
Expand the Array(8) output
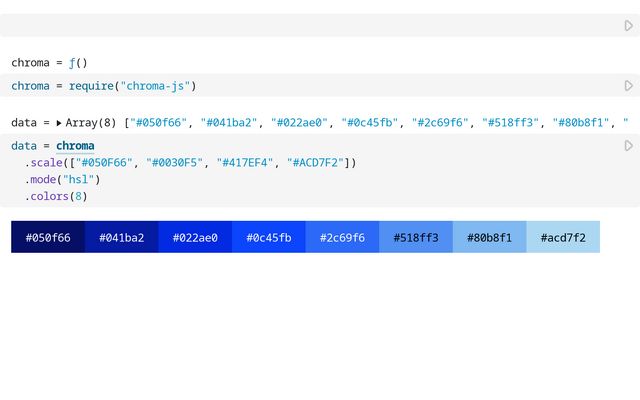(x=59, y=123)
